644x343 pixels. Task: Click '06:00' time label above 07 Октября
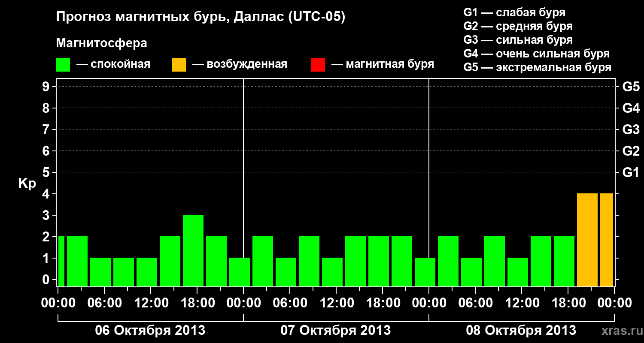point(290,303)
